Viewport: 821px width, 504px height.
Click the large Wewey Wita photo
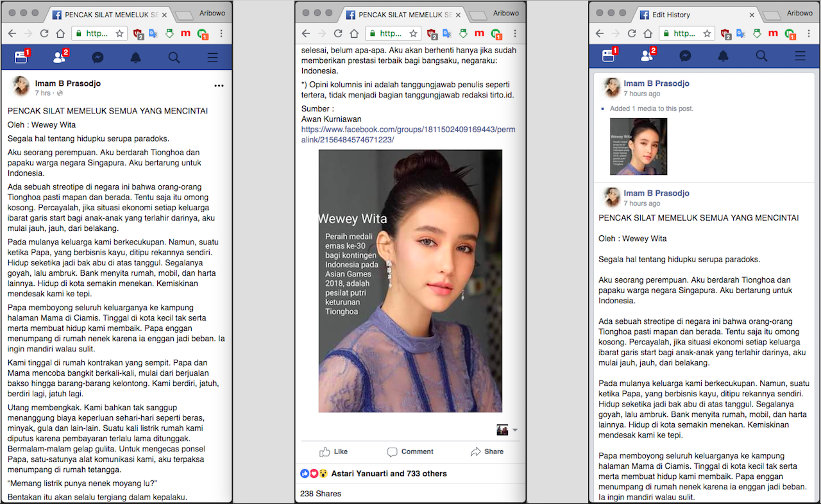[410, 281]
